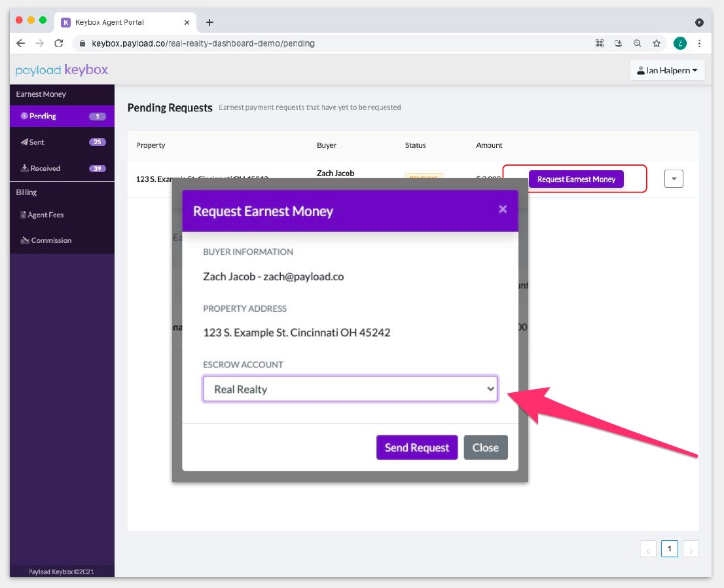The width and height of the screenshot is (724, 588).
Task: Select the Pending clock icon in sidebar
Action: [x=24, y=116]
